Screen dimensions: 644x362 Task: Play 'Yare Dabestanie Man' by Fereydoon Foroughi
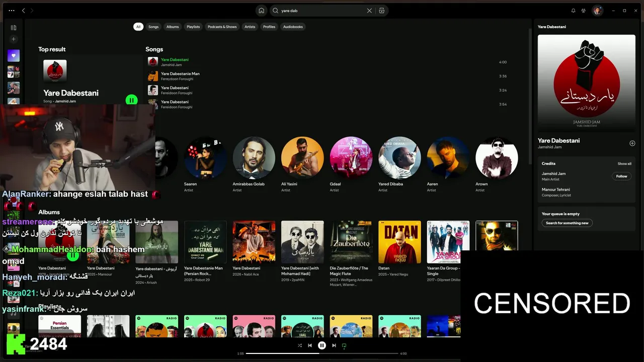click(327, 76)
